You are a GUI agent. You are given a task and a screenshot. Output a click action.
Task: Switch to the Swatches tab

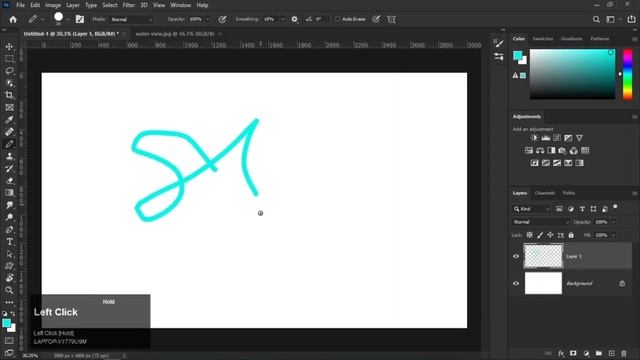543,39
